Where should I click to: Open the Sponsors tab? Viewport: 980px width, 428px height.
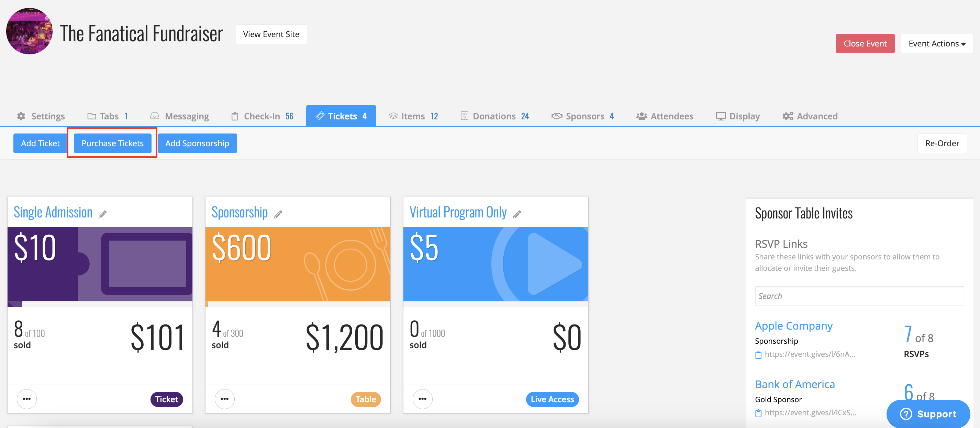tap(582, 116)
